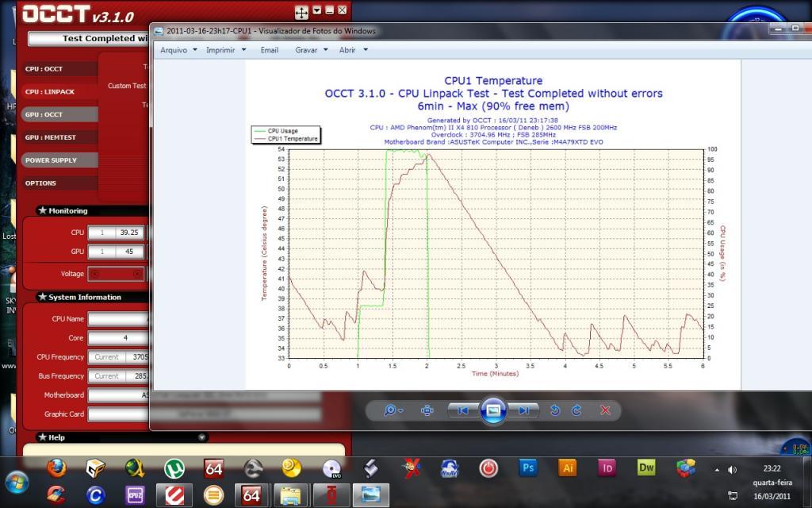Go to the previous photo
Image resolution: width=812 pixels, height=508 pixels.
463,410
